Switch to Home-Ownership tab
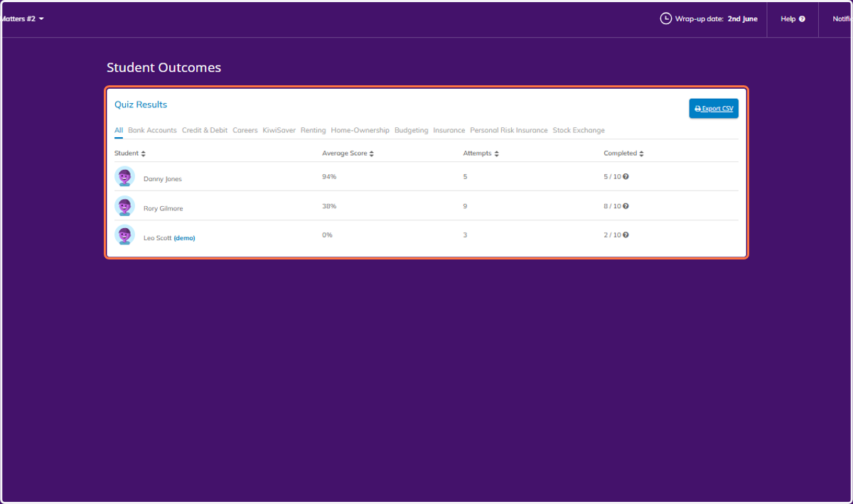The image size is (853, 504). point(360,131)
